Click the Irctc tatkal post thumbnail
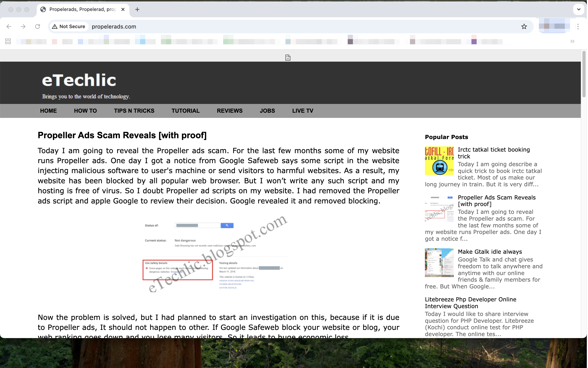This screenshot has width=588, height=368. tap(439, 161)
